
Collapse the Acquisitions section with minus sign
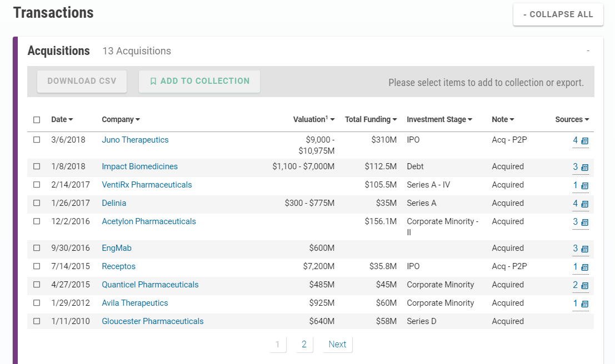coord(588,52)
